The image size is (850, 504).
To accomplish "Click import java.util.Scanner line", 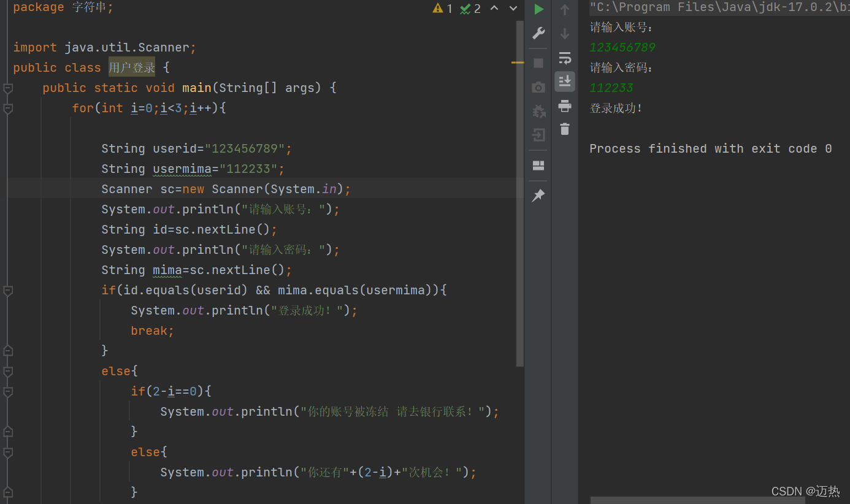I will 105,47.
